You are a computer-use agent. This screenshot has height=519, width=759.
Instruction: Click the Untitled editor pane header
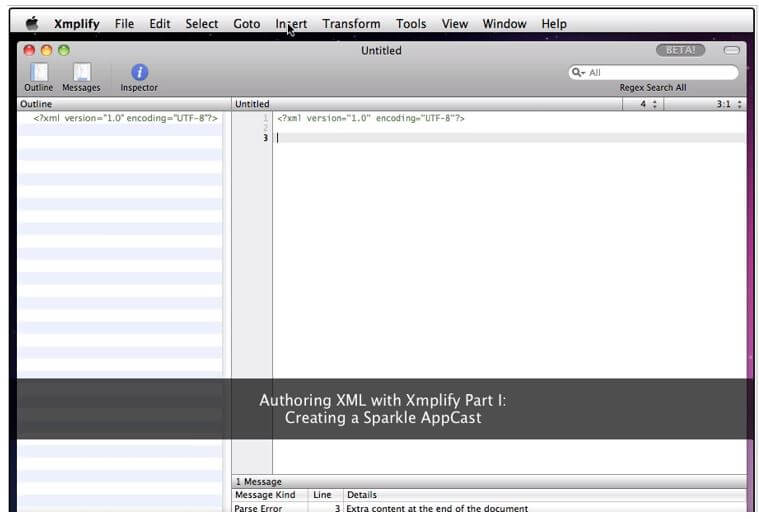pyautogui.click(x=427, y=104)
